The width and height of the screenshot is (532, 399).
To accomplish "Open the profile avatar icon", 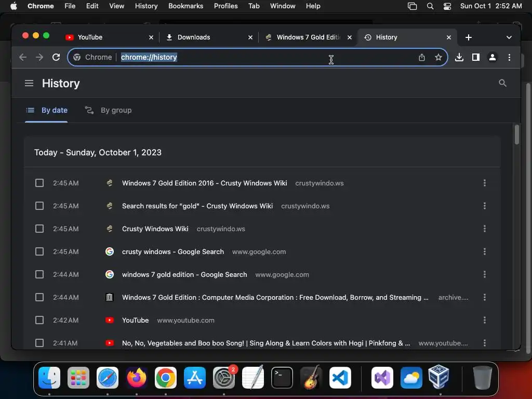I will 493,57.
